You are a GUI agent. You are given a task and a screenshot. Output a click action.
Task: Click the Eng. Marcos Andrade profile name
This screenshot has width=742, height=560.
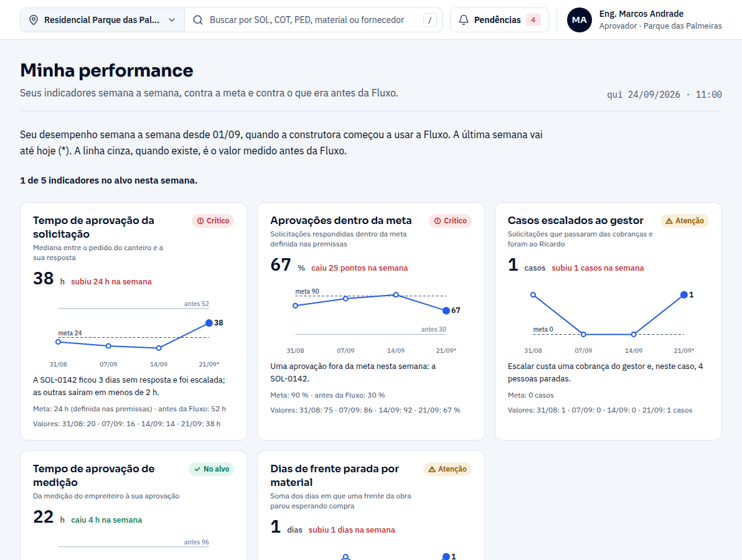(x=641, y=14)
